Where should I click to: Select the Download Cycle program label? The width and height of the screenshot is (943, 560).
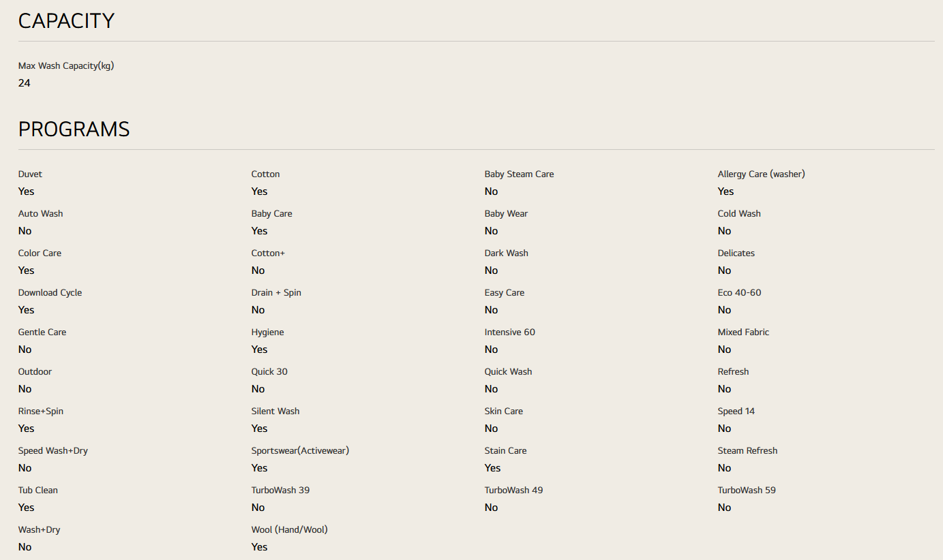(x=50, y=293)
